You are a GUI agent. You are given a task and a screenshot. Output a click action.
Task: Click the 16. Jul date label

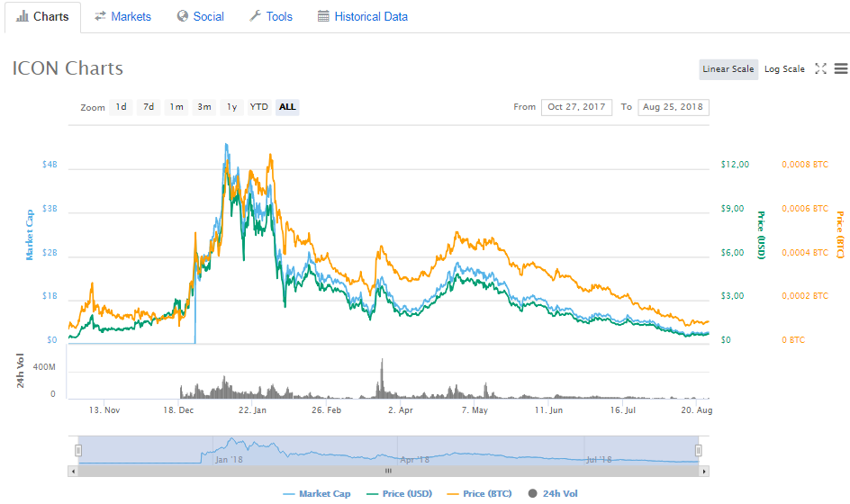[x=623, y=410]
